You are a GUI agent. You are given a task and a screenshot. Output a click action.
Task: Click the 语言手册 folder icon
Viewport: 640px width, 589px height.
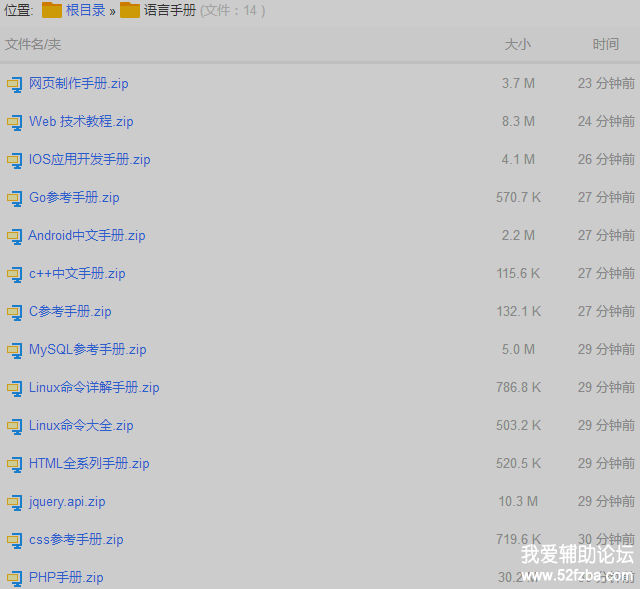click(130, 10)
